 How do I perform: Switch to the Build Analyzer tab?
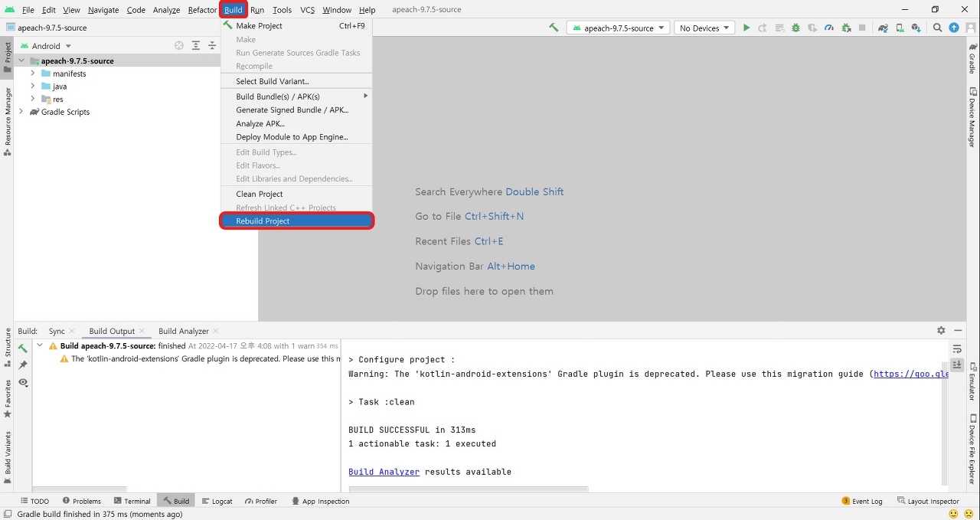[x=183, y=331]
